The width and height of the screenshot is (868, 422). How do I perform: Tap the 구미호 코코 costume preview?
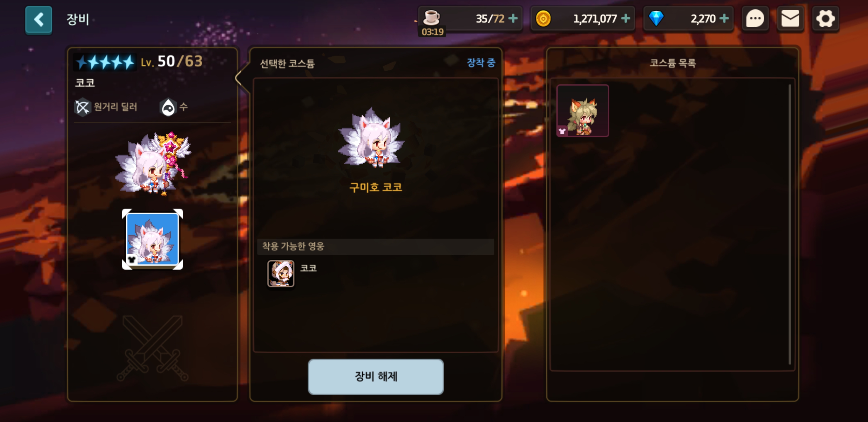tap(371, 137)
